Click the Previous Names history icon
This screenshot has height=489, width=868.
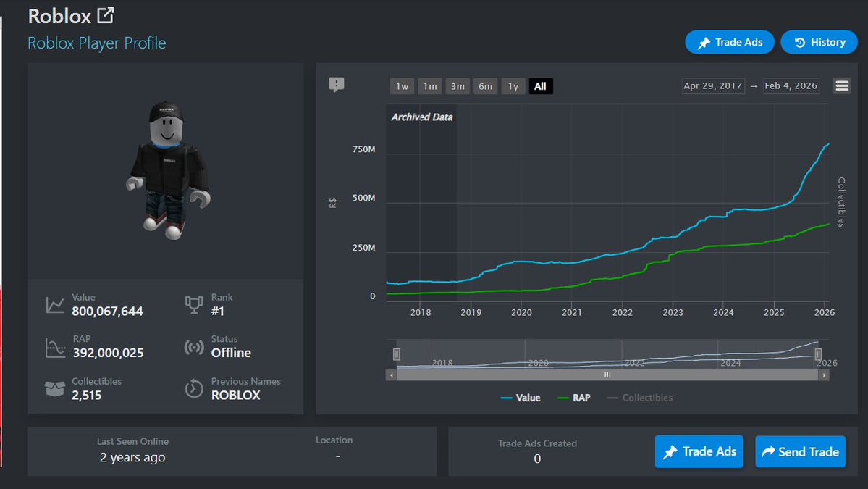(x=193, y=388)
